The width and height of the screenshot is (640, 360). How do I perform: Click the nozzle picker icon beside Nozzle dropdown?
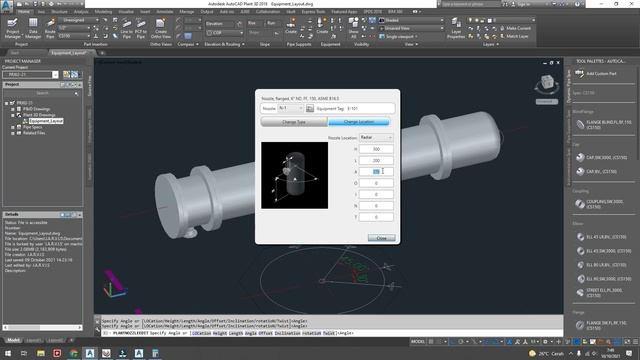click(x=310, y=109)
